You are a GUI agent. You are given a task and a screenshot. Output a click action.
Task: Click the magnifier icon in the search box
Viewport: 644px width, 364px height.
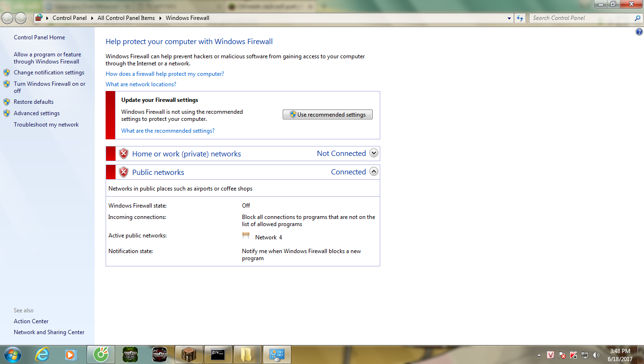pyautogui.click(x=637, y=18)
